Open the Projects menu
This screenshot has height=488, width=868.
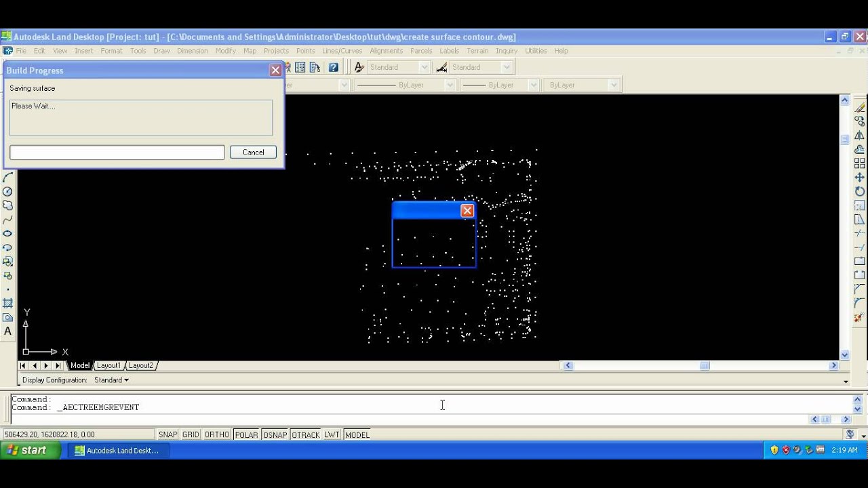[276, 51]
